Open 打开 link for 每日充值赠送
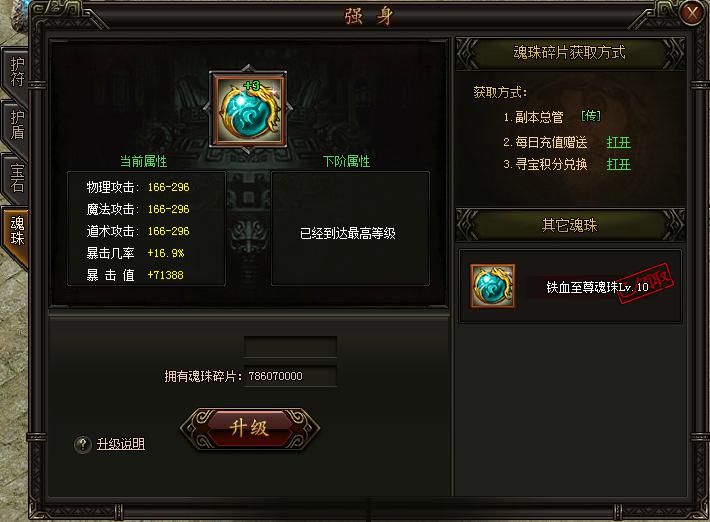 [618, 143]
